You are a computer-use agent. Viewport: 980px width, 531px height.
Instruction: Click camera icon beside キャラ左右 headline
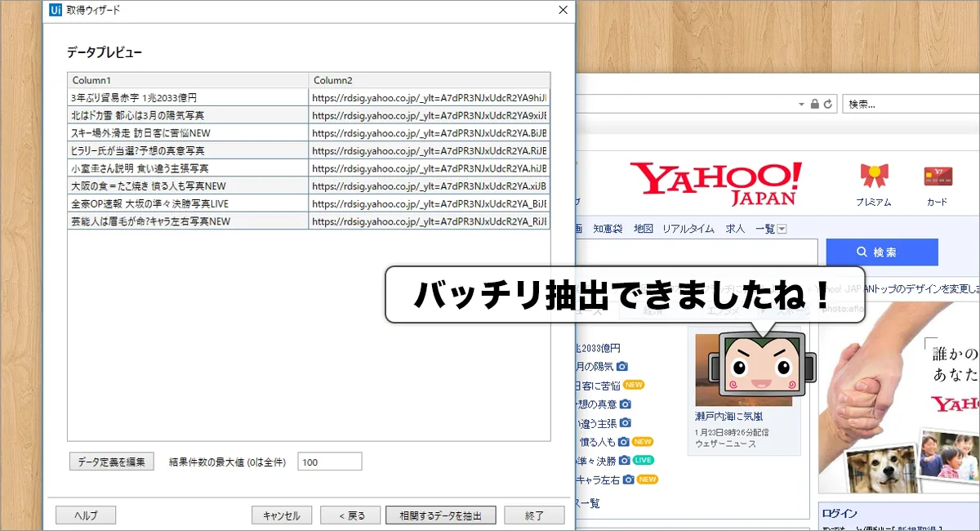tap(630, 479)
